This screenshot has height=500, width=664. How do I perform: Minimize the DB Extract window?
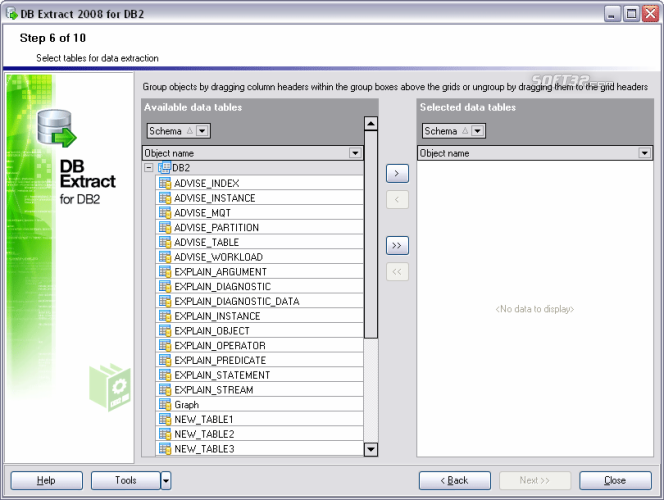(611, 14)
